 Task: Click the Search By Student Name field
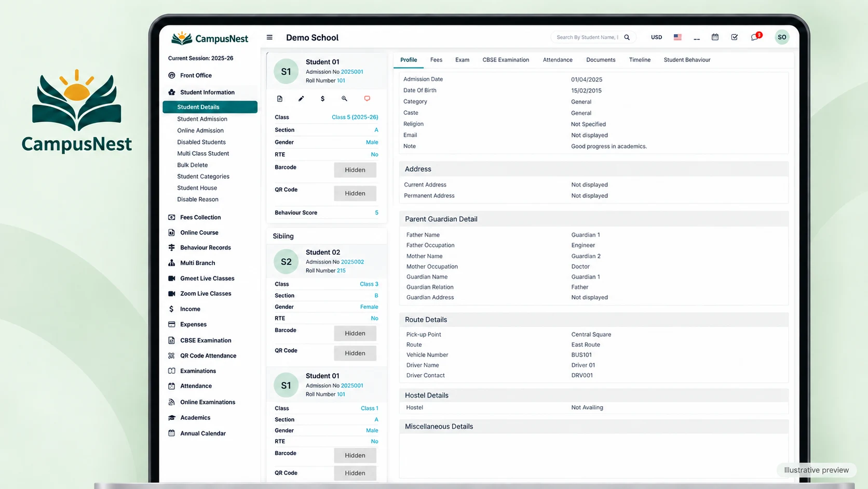click(x=587, y=37)
